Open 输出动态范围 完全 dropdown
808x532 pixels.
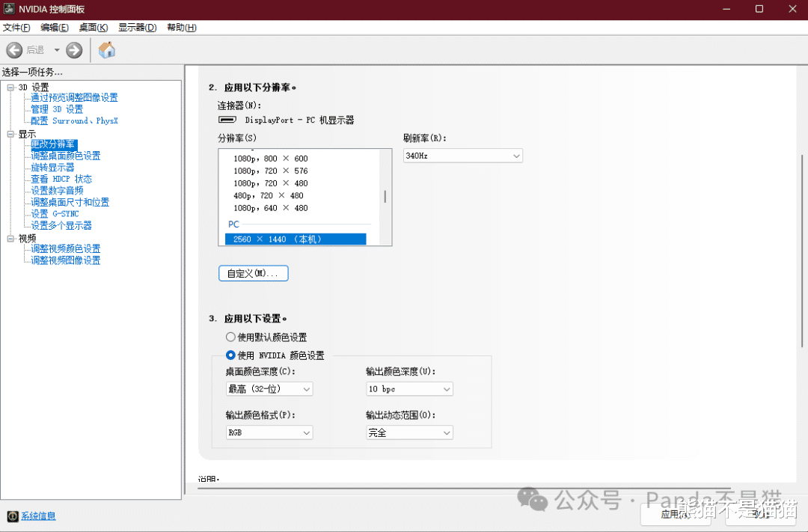click(x=409, y=433)
